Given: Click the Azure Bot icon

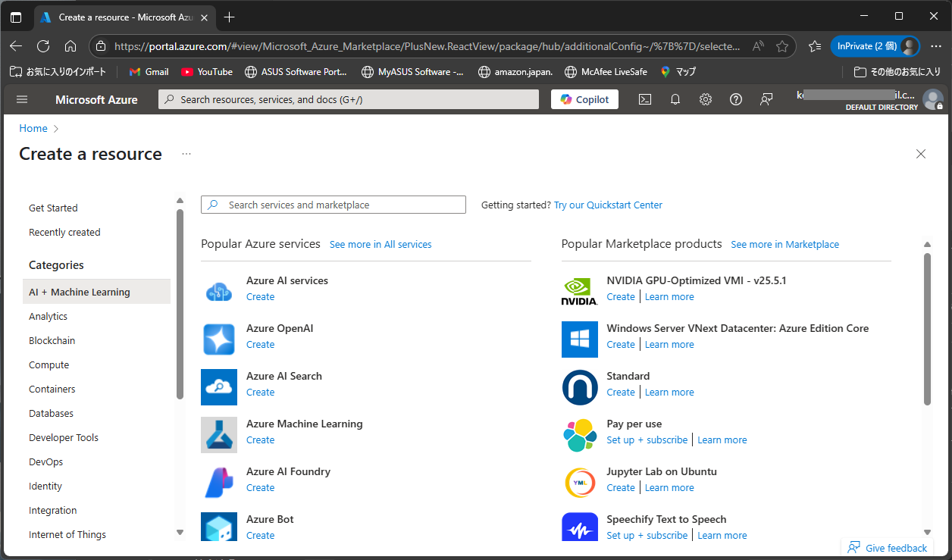Looking at the screenshot, I should coord(219,527).
